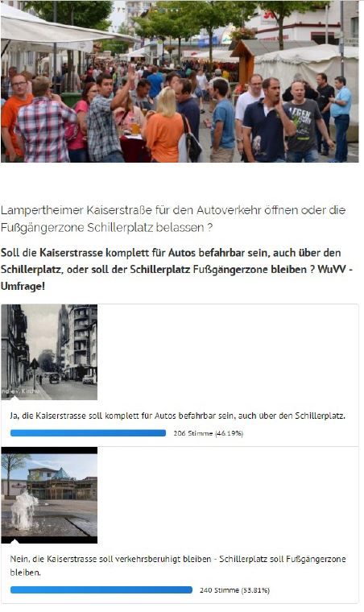This screenshot has width=364, height=612.
Task: Click the small triangle pointer under old street photo
Action: [14, 398]
